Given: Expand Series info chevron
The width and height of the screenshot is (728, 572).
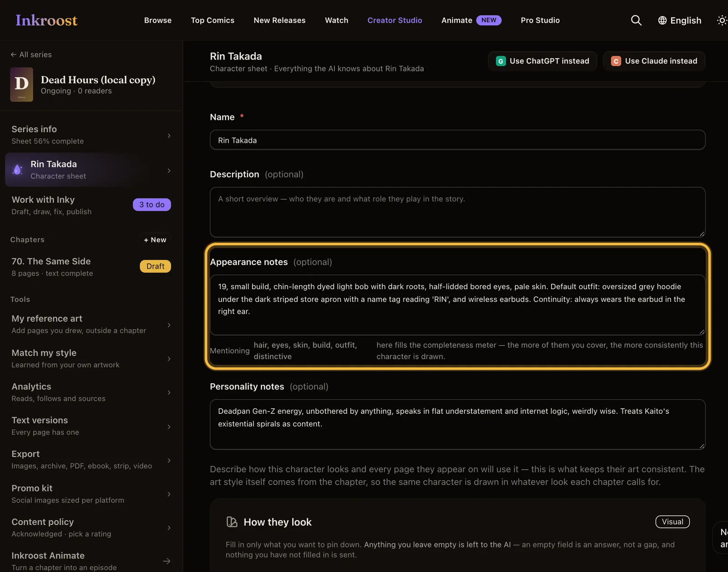Looking at the screenshot, I should click(x=169, y=135).
